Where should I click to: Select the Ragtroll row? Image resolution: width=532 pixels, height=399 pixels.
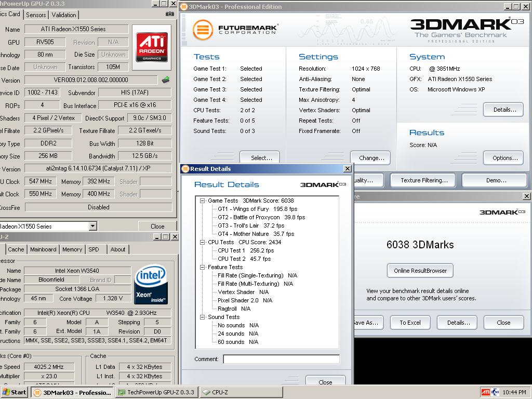coord(234,309)
